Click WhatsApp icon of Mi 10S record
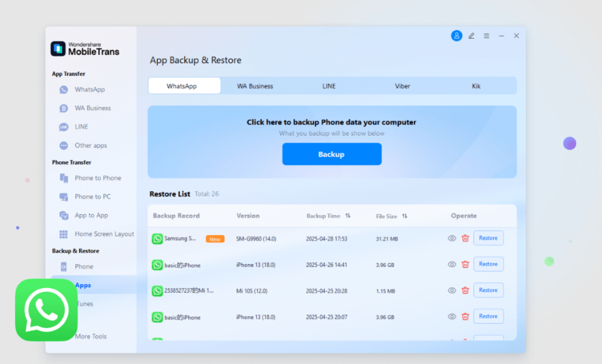 click(x=157, y=291)
